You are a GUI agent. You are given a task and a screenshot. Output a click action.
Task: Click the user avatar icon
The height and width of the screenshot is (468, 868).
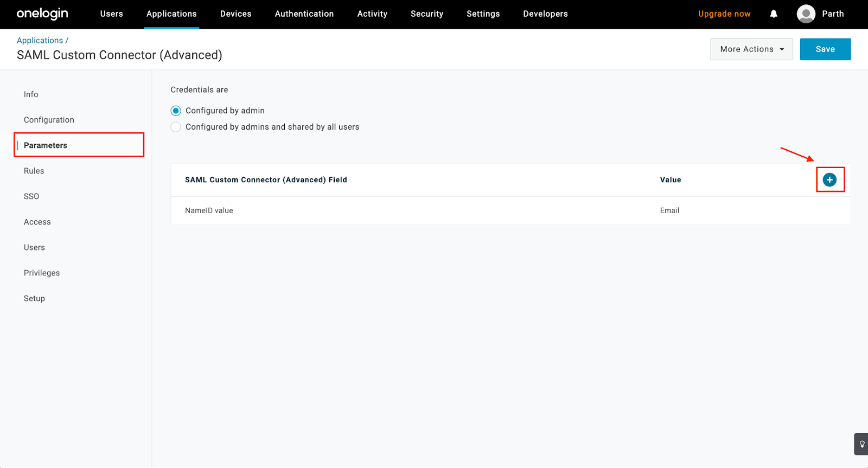pyautogui.click(x=806, y=14)
